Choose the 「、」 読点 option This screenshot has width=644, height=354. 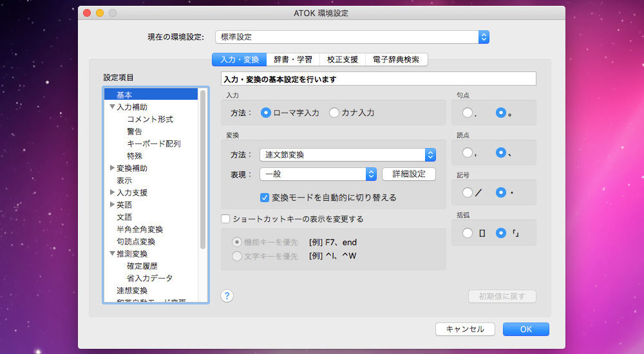(x=500, y=153)
